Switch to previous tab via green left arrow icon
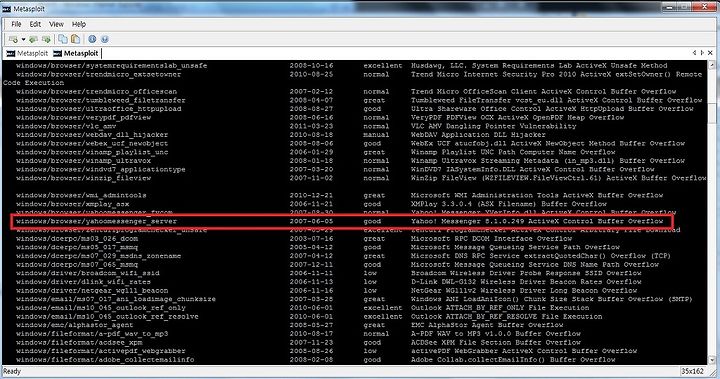The image size is (720, 379). click(x=33, y=40)
